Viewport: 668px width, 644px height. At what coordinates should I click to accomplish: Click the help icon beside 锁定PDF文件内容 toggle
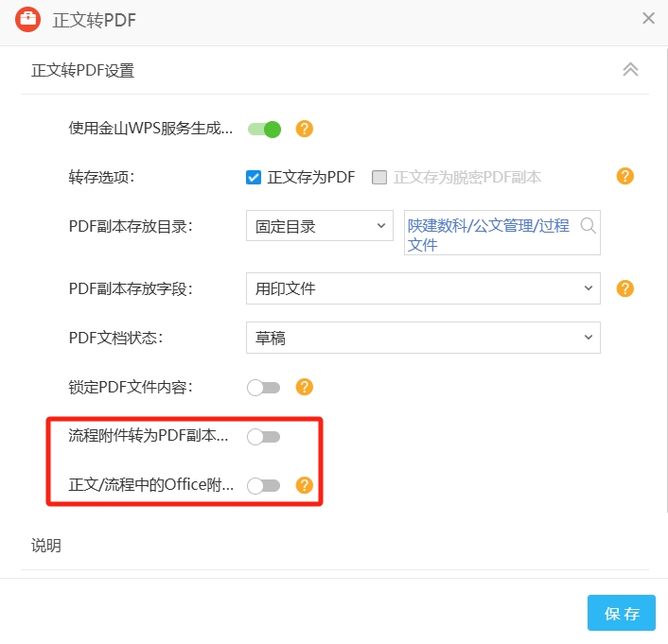pos(304,387)
